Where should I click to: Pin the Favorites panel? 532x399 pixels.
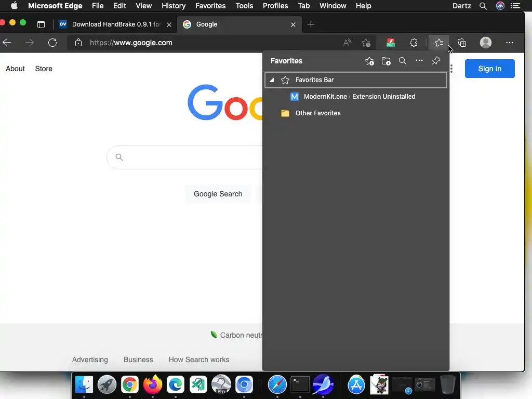[x=436, y=61]
